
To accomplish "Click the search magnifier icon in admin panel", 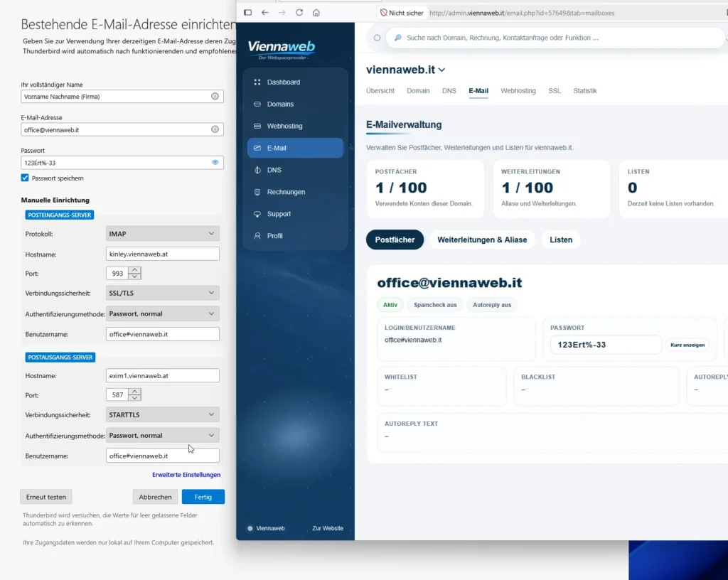I will [x=398, y=38].
